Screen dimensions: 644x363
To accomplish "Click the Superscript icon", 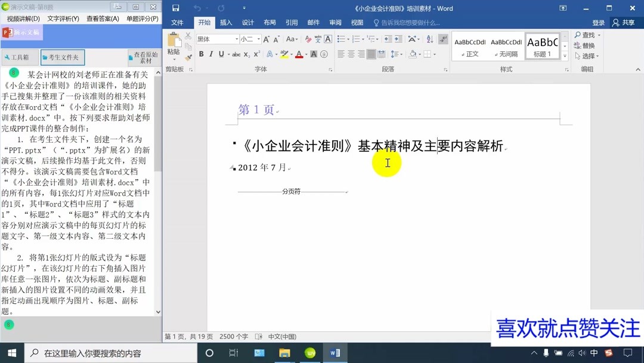I will [256, 54].
